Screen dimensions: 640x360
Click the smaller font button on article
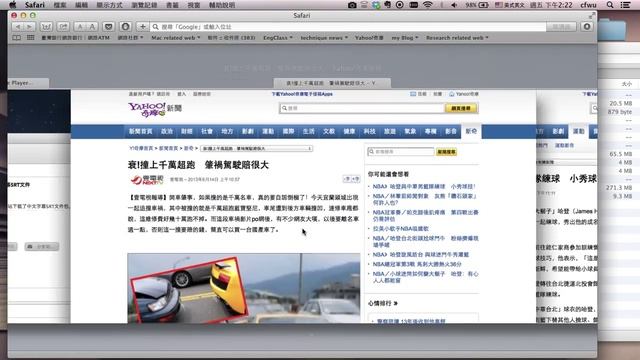(347, 179)
